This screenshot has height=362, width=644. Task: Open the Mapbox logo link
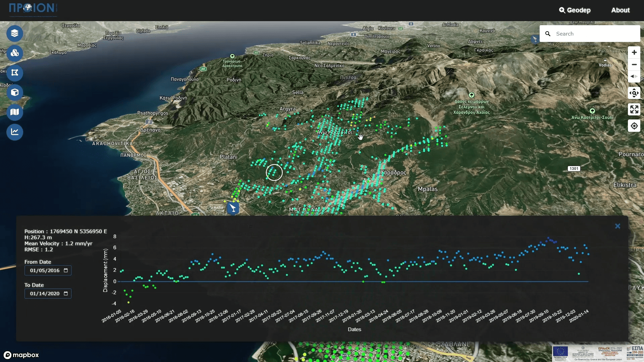pos(21,355)
